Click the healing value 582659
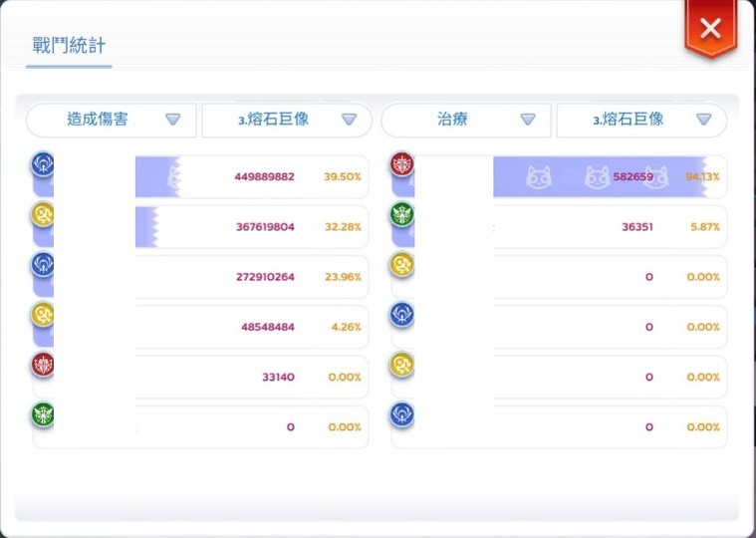Screen dimensions: 756x538 tap(633, 177)
